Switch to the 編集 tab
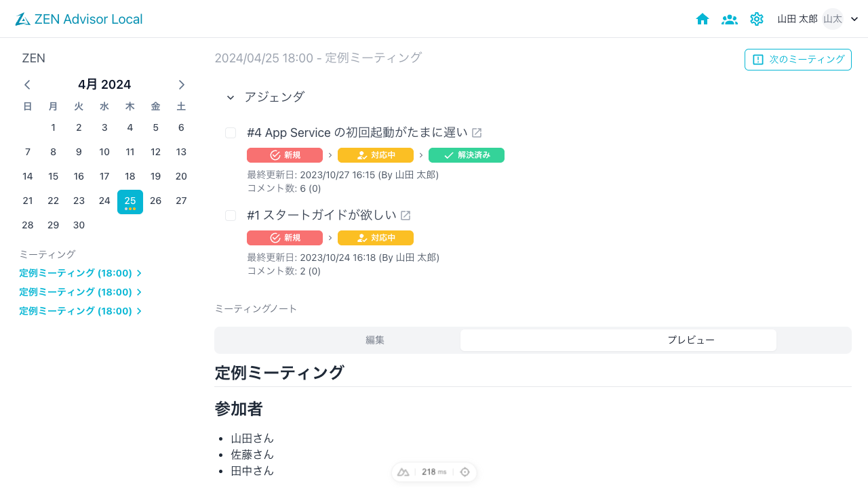The width and height of the screenshot is (868, 488). pyautogui.click(x=375, y=340)
